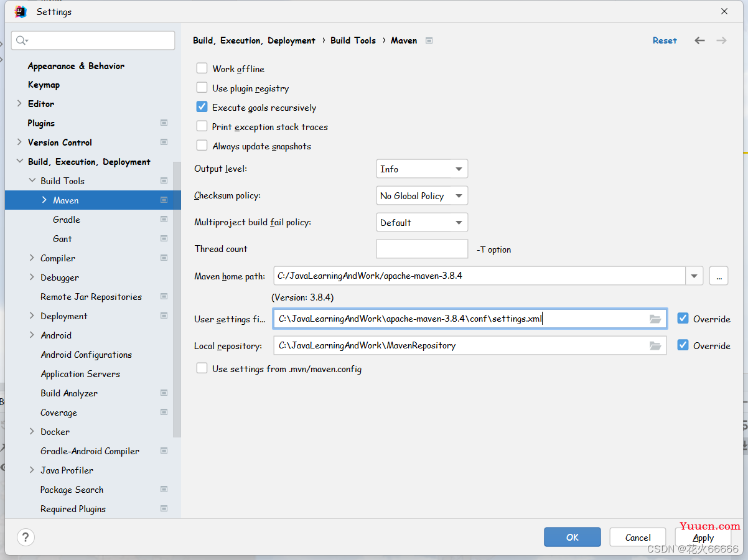Viewport: 748px width, 560px height.
Task: Click project-level icon next to Maven breadcrumb
Action: 429,40
